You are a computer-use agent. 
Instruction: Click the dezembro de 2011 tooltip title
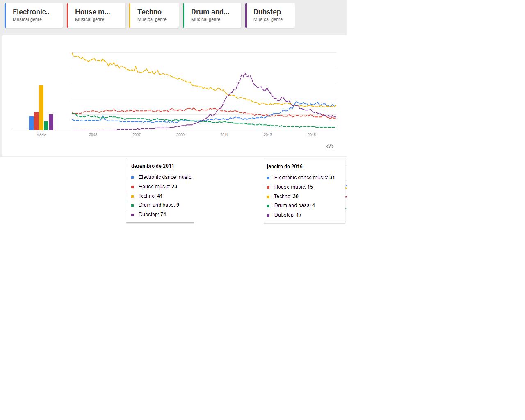coord(153,166)
